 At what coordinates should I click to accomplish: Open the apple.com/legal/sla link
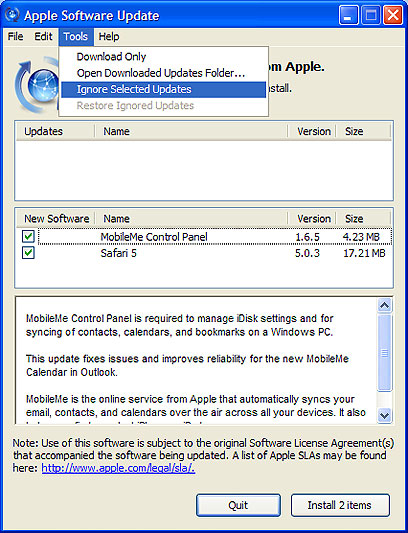(x=118, y=468)
